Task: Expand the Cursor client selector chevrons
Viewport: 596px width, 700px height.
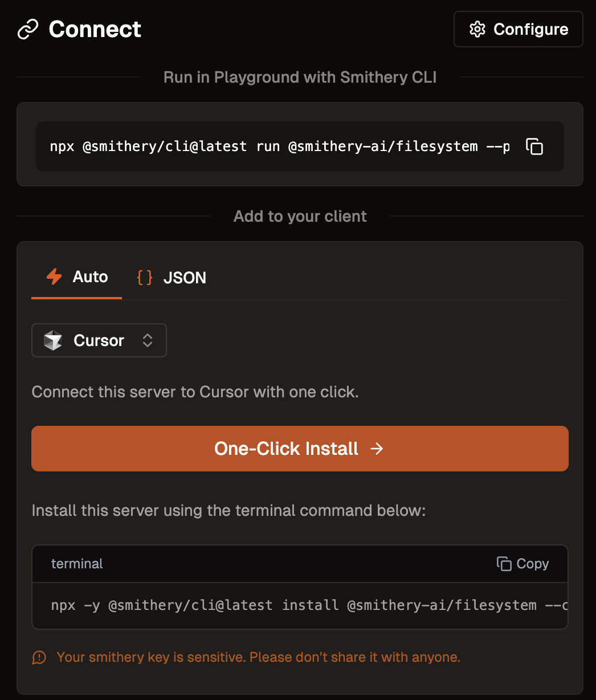Action: pyautogui.click(x=148, y=340)
